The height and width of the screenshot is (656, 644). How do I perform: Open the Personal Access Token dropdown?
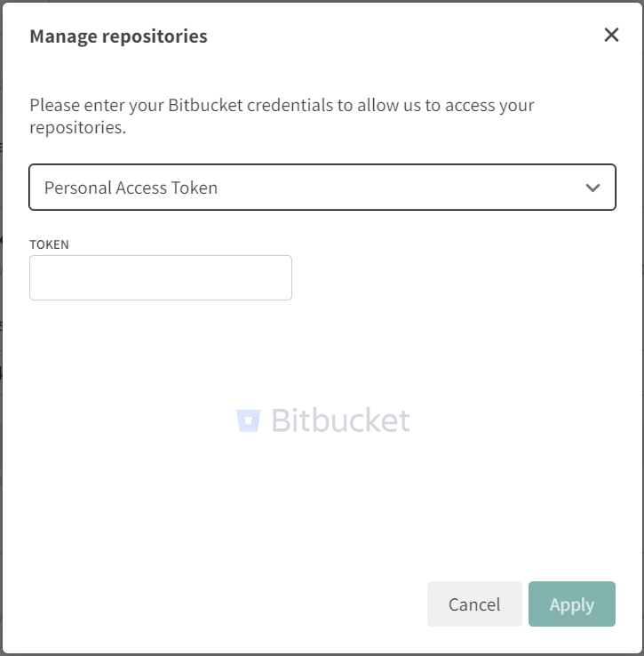pos(322,188)
